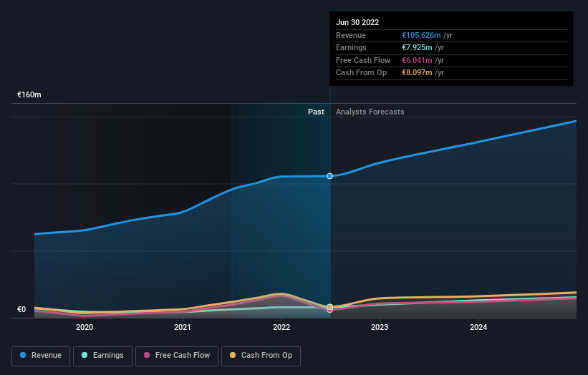The image size is (588, 375).
Task: Toggle the Revenue series legend button
Action: (41, 356)
